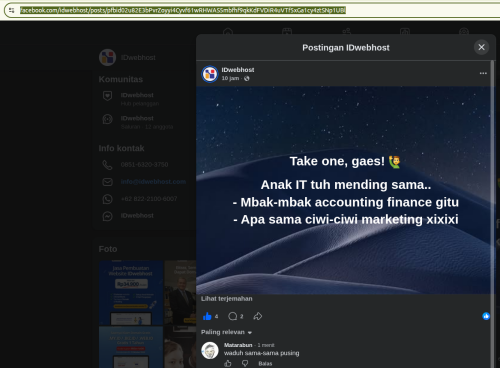
Task: Share the post using the arrow icon
Action: point(257,316)
